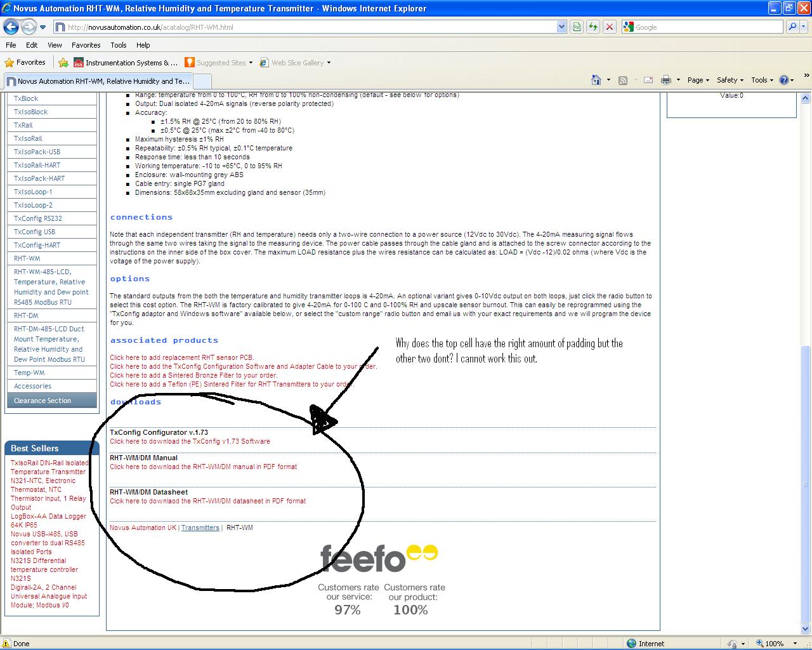Click the browser Back button
This screenshot has width=812, height=650.
coord(11,27)
